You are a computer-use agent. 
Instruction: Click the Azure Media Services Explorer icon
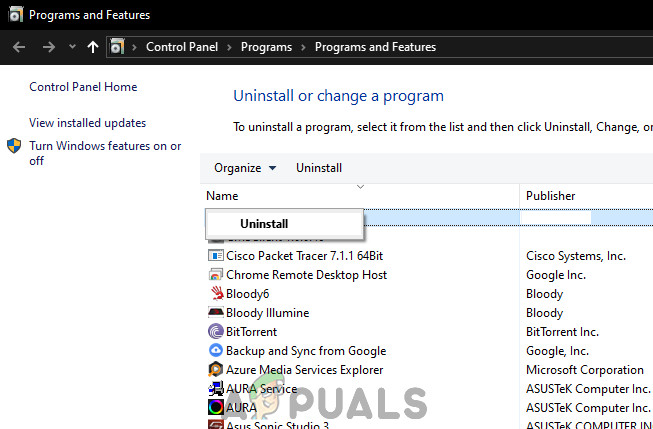216,369
